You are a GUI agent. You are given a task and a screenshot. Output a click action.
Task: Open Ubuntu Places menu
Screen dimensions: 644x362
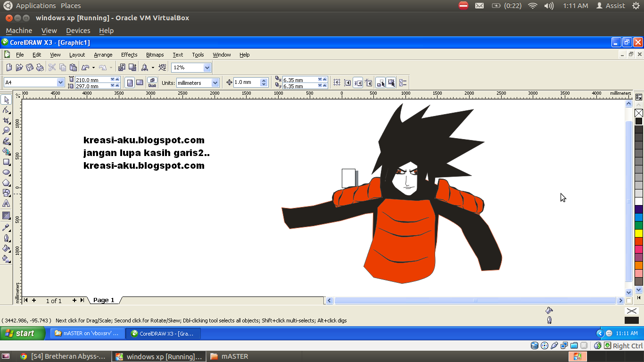click(x=71, y=6)
